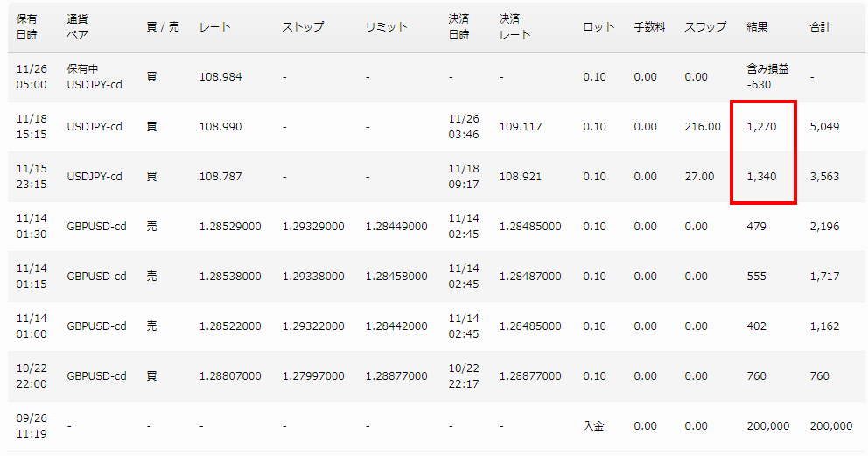This screenshot has width=868, height=456.
Task: Select the 1.28877000 limit value
Action: point(396,376)
